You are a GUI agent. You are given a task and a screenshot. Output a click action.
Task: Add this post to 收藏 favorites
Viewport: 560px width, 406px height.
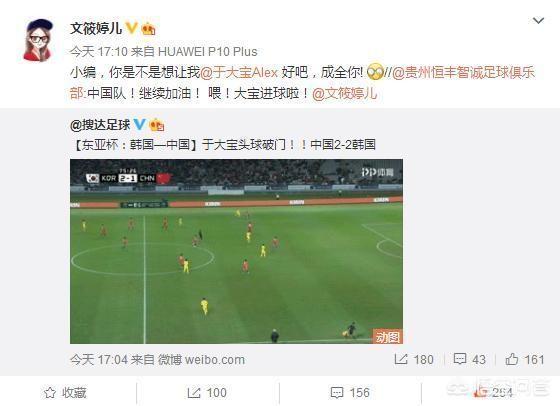pyautogui.click(x=65, y=393)
